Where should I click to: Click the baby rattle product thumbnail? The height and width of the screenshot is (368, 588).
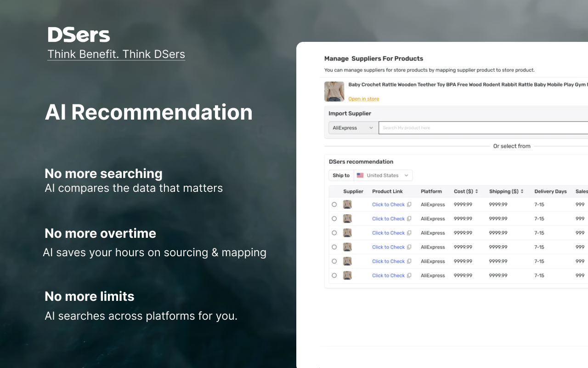(x=334, y=92)
